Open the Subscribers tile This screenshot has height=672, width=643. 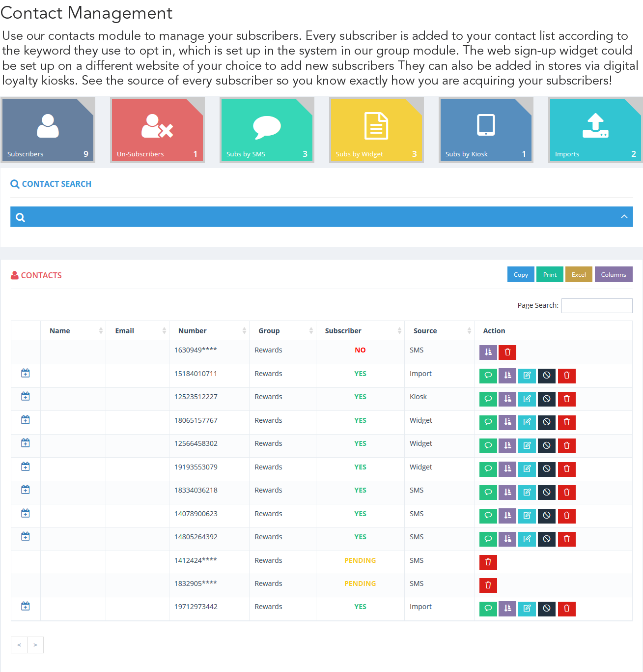[x=48, y=130]
